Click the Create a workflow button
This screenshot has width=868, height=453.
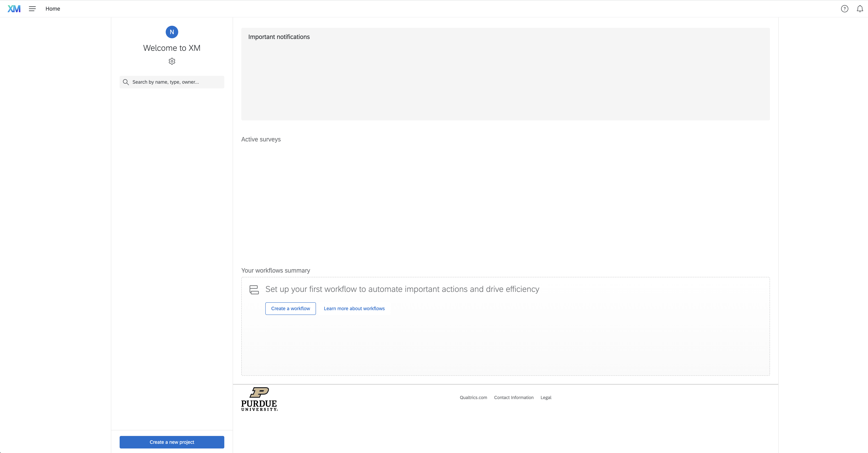pos(290,308)
